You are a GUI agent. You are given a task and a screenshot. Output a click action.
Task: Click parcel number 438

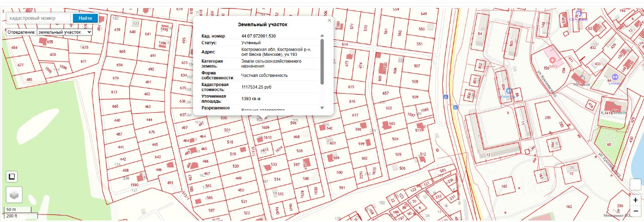click(53, 54)
